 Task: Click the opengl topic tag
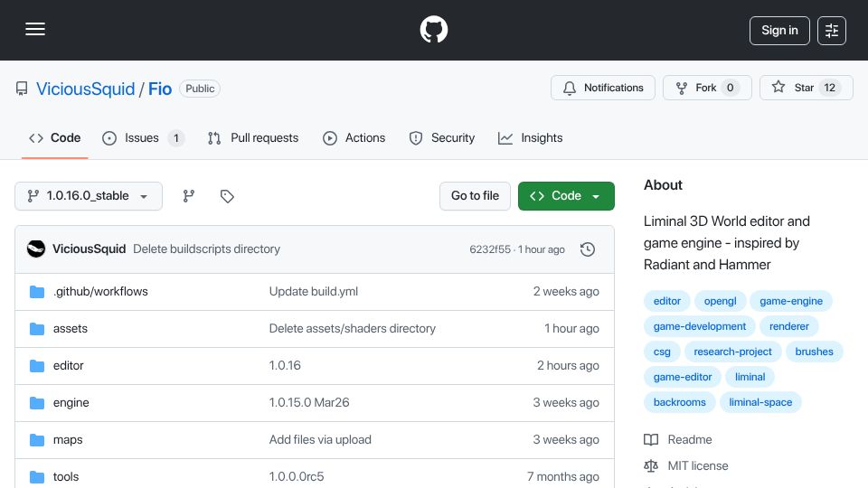(721, 301)
